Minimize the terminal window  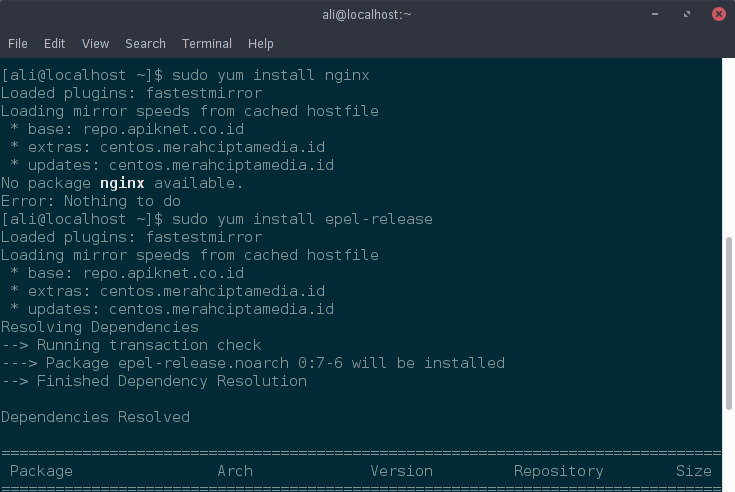(657, 14)
